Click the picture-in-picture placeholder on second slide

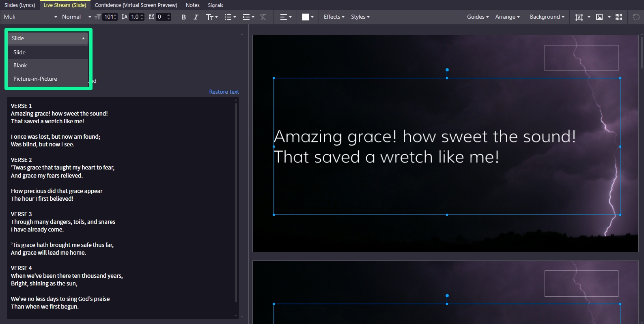(581, 283)
